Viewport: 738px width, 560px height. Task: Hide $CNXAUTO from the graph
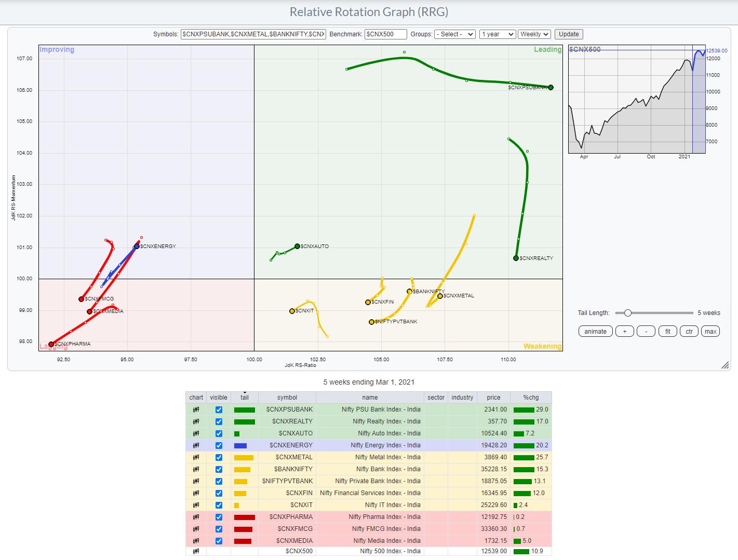point(219,433)
